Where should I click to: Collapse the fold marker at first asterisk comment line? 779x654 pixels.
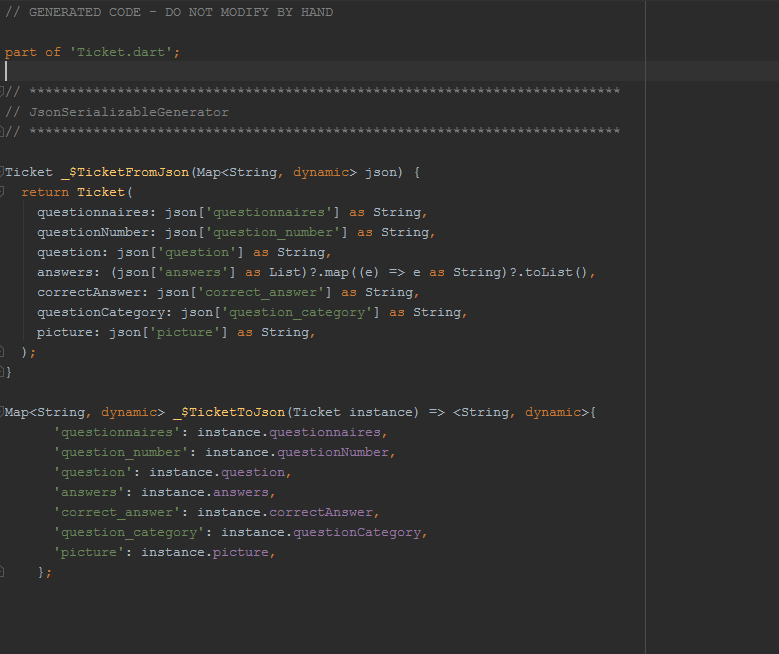point(2,91)
